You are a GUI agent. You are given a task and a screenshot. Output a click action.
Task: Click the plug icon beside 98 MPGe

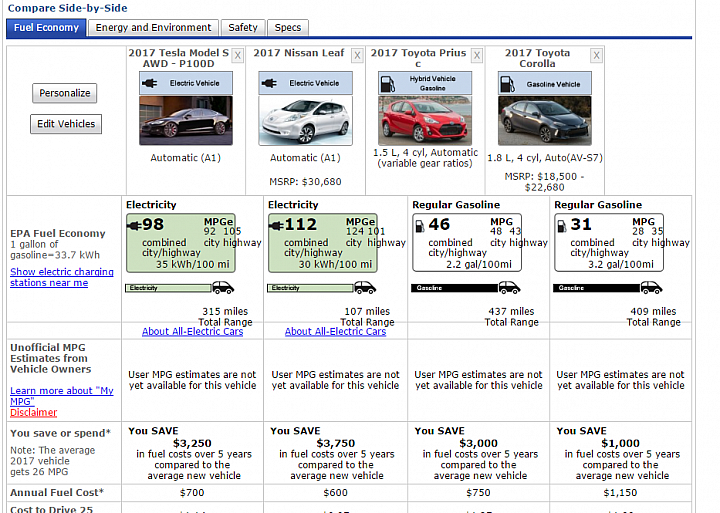[x=134, y=225]
